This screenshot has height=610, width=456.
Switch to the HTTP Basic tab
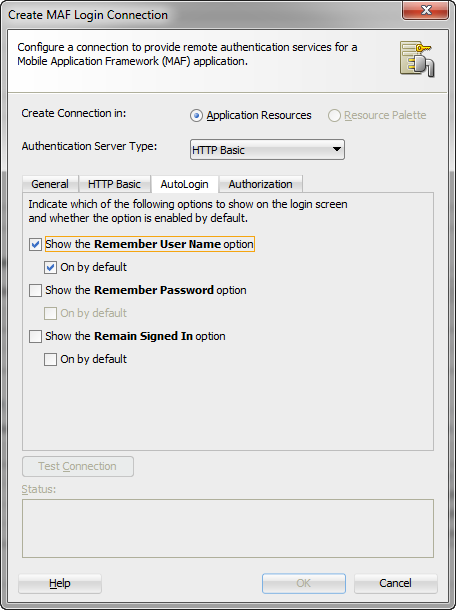click(x=114, y=184)
